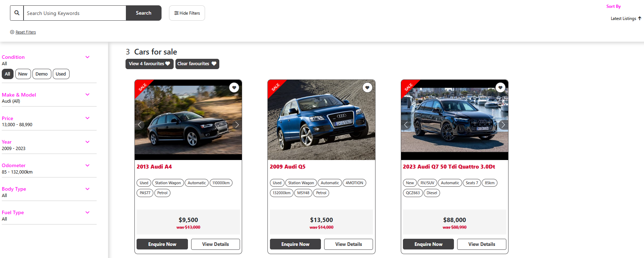The height and width of the screenshot is (258, 644).
Task: Show next photo of the Audi A4
Action: pos(237,125)
